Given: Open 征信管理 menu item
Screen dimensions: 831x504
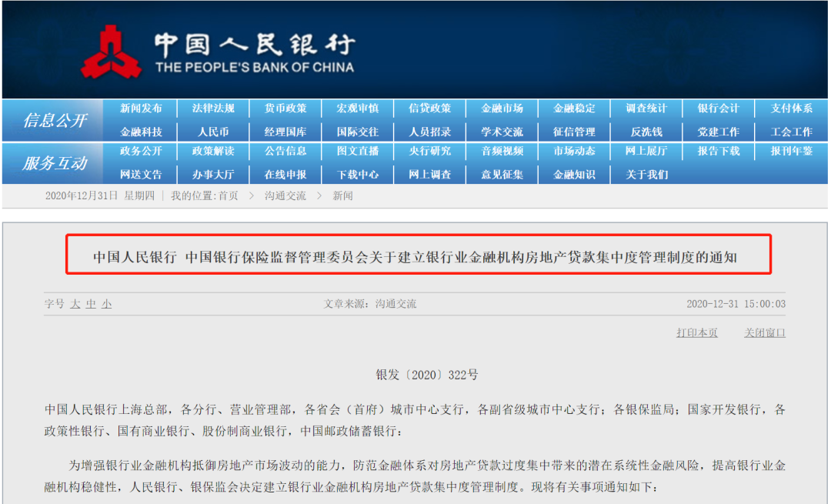Looking at the screenshot, I should (x=574, y=132).
